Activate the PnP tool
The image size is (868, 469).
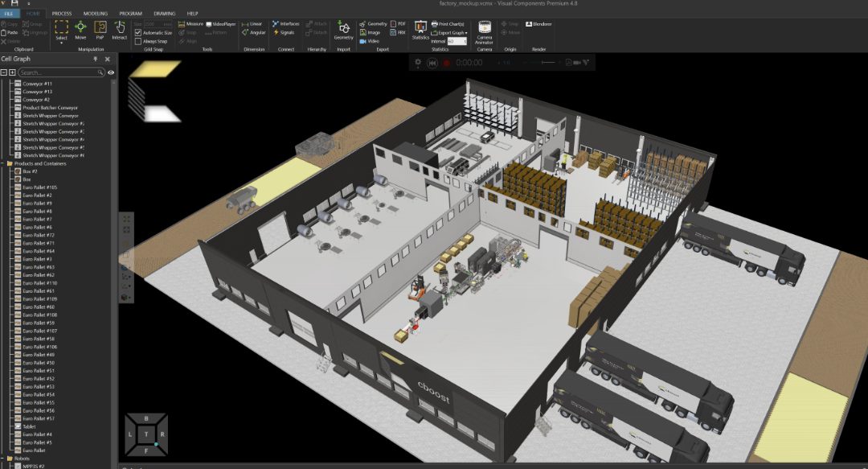point(100,31)
